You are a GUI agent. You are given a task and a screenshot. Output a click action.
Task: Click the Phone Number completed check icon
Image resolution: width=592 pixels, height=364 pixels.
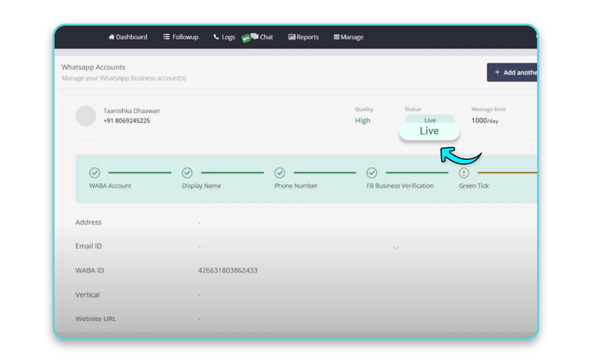280,173
